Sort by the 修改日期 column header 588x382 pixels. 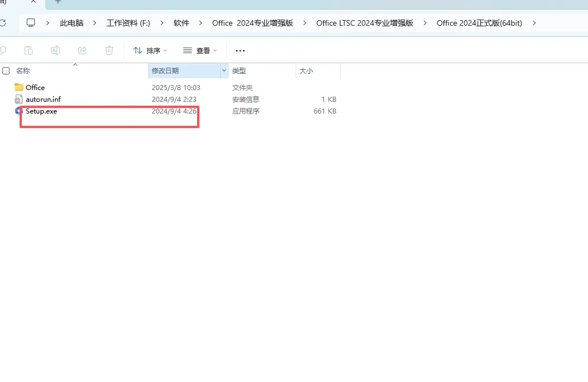pos(165,71)
